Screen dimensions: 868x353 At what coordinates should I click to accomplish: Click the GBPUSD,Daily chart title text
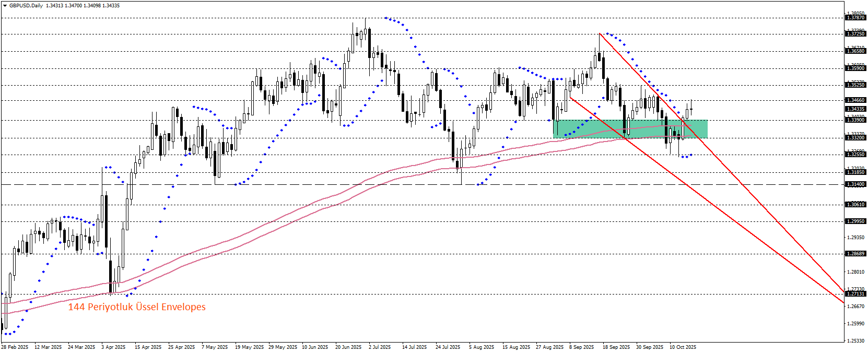click(x=26, y=6)
